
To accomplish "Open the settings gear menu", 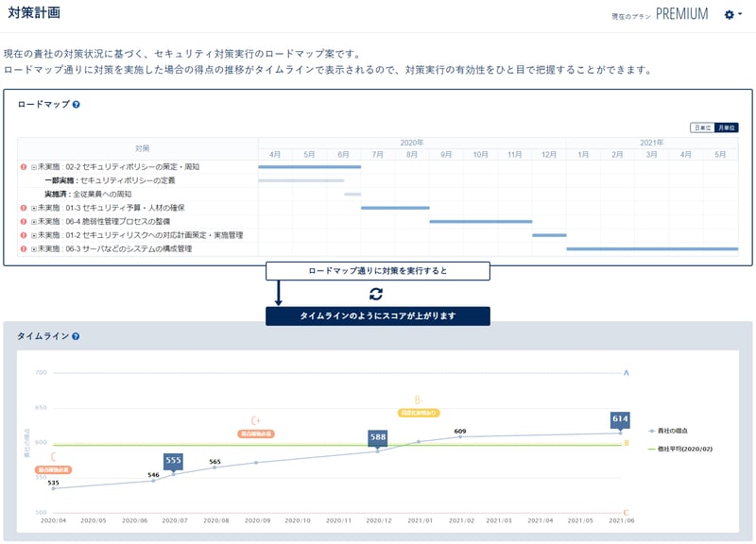I will [729, 15].
